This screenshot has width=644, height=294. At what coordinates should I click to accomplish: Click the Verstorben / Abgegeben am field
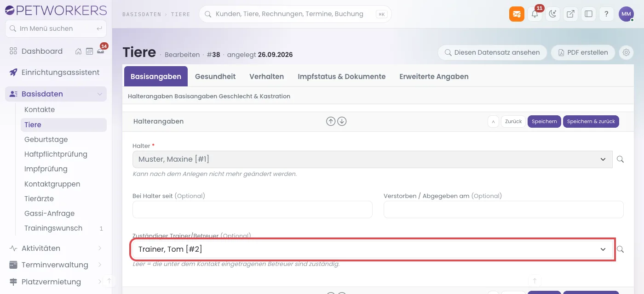504,209
